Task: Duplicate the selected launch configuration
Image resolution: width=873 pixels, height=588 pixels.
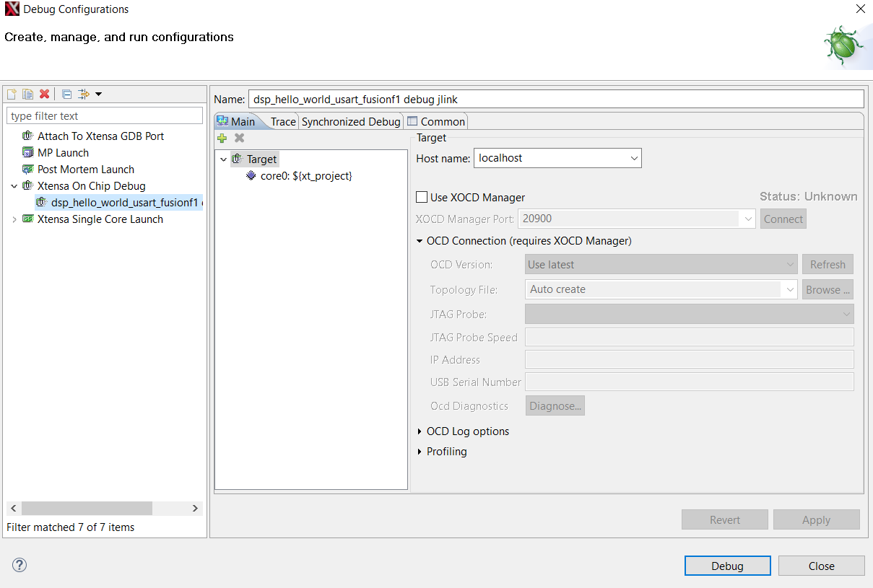Action: pos(27,94)
